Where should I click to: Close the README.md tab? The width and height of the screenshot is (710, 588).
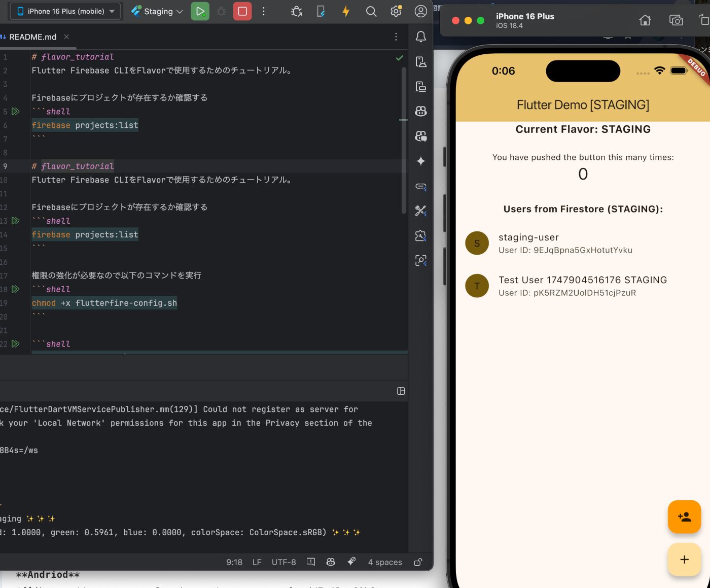66,37
